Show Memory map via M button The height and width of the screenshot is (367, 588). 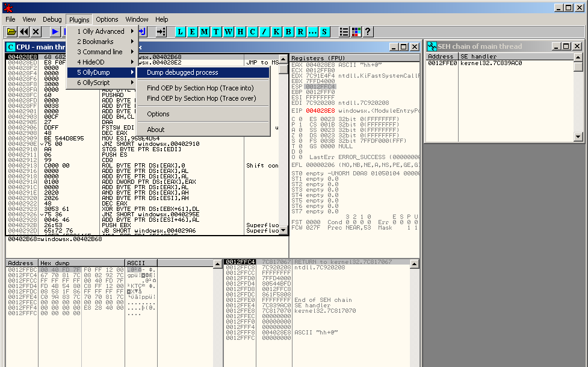coord(205,31)
